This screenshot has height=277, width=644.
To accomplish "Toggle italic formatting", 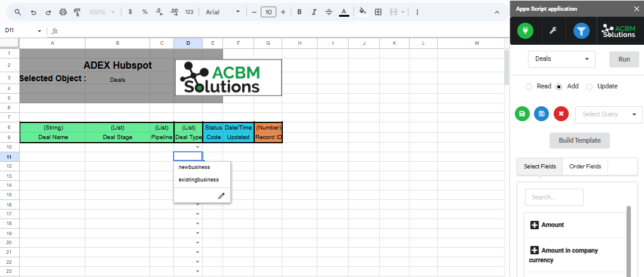I will 314,13.
